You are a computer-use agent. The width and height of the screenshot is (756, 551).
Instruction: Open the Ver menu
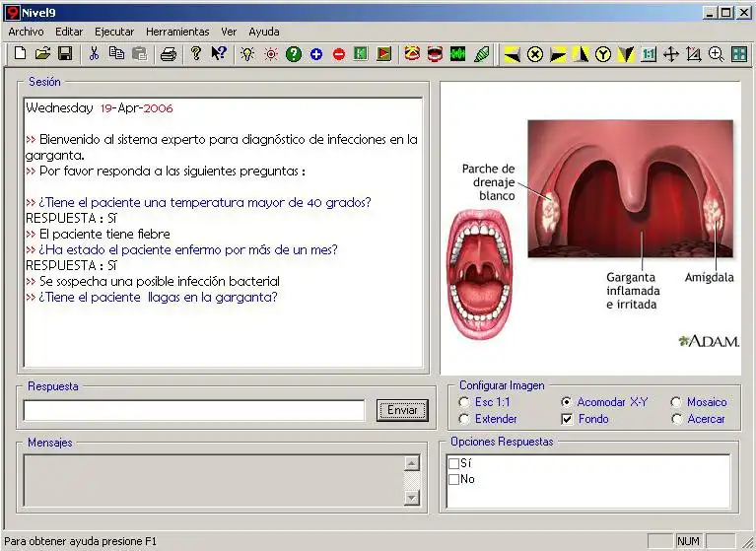tap(229, 32)
